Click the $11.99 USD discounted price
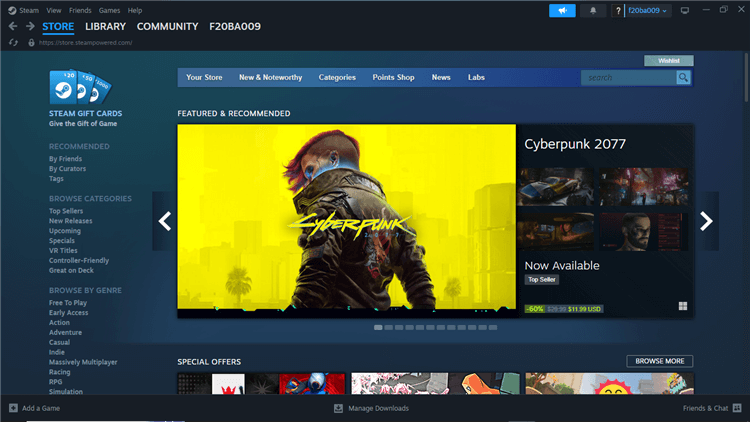Screen dimensions: 750x422 click(585, 309)
